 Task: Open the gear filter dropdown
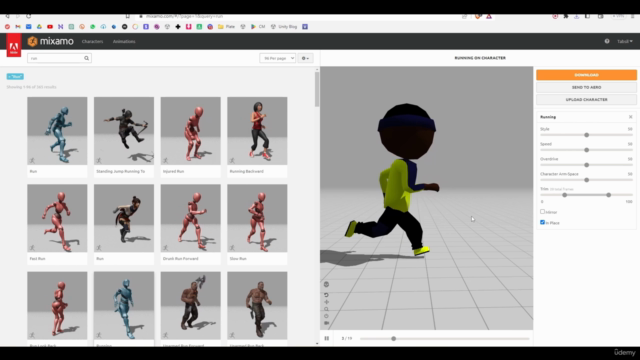pos(305,58)
